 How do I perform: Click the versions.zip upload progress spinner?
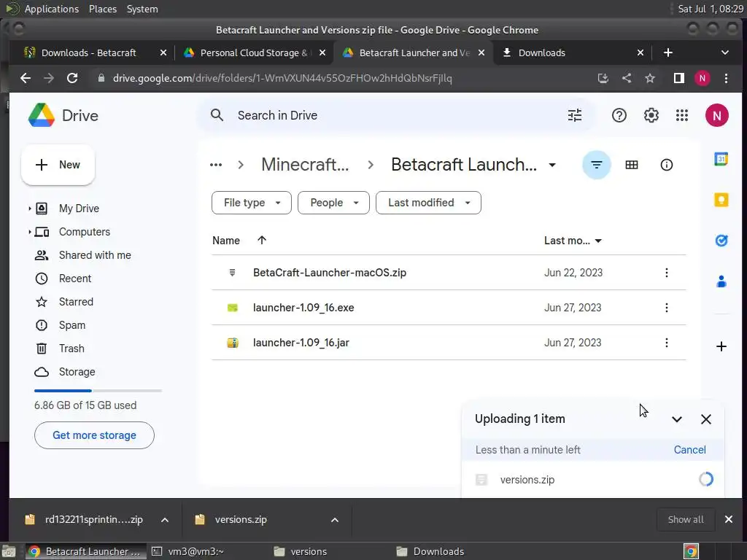click(x=705, y=480)
